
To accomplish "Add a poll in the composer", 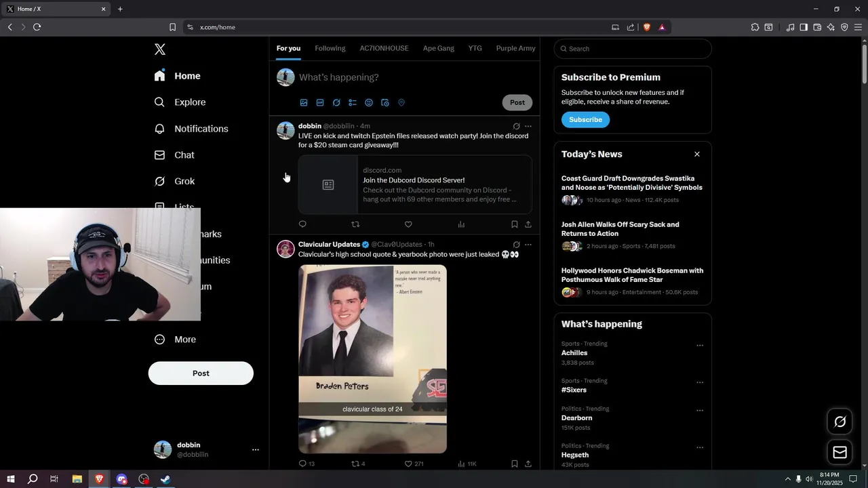I will [x=353, y=103].
